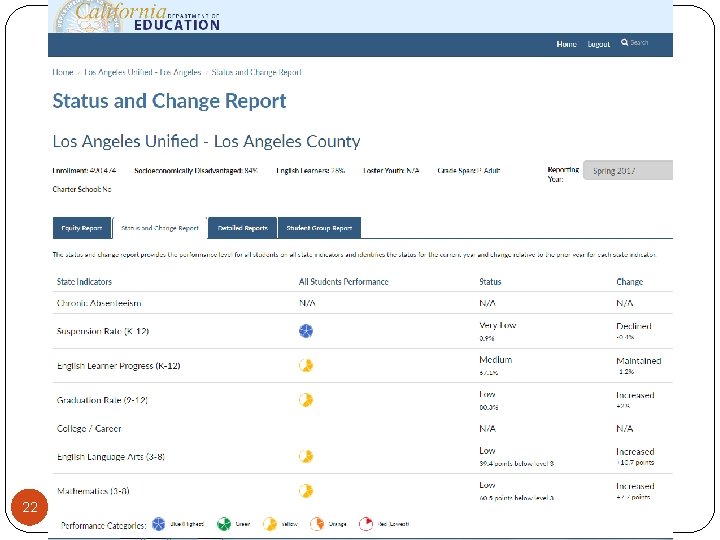This screenshot has height=540, width=720.
Task: Click the yellow English Language Arts performance icon
Action: pyautogui.click(x=306, y=456)
